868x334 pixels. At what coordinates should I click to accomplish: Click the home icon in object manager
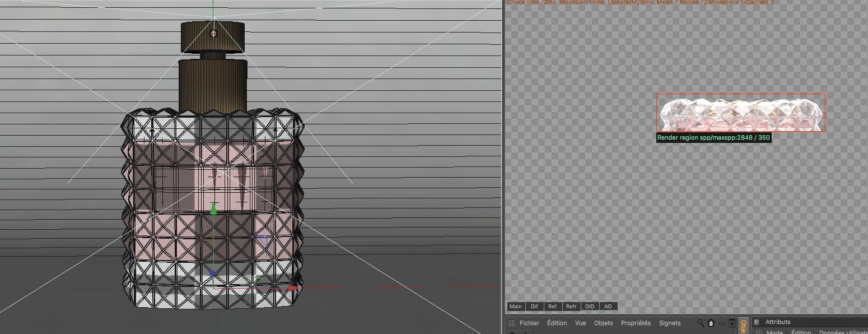click(x=711, y=323)
